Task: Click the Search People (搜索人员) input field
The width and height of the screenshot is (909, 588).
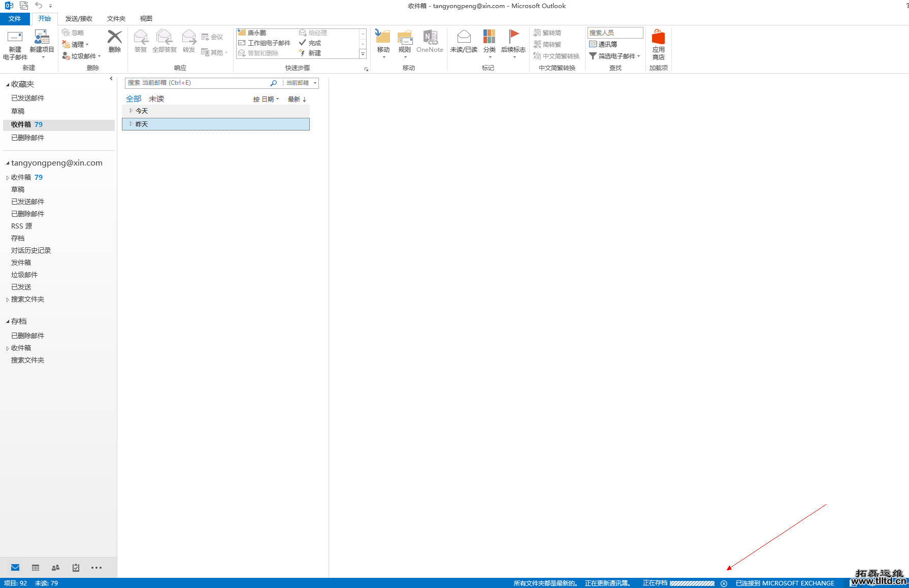Action: [615, 33]
